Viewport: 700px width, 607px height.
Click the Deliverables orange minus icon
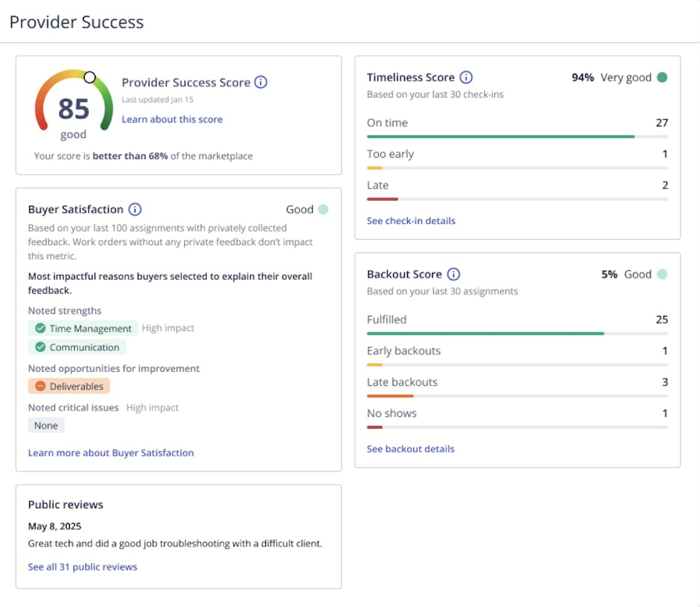tap(41, 386)
